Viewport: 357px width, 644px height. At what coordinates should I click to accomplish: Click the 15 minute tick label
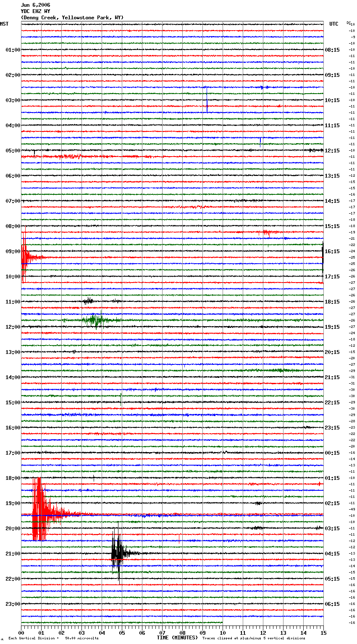(323, 633)
